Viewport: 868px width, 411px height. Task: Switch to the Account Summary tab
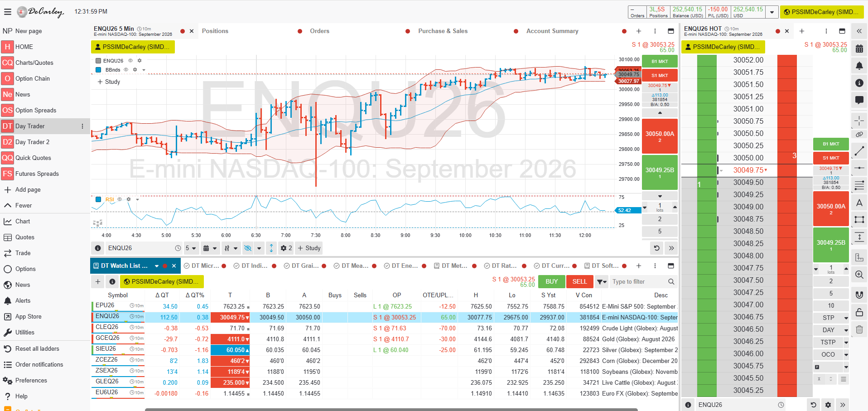point(552,31)
